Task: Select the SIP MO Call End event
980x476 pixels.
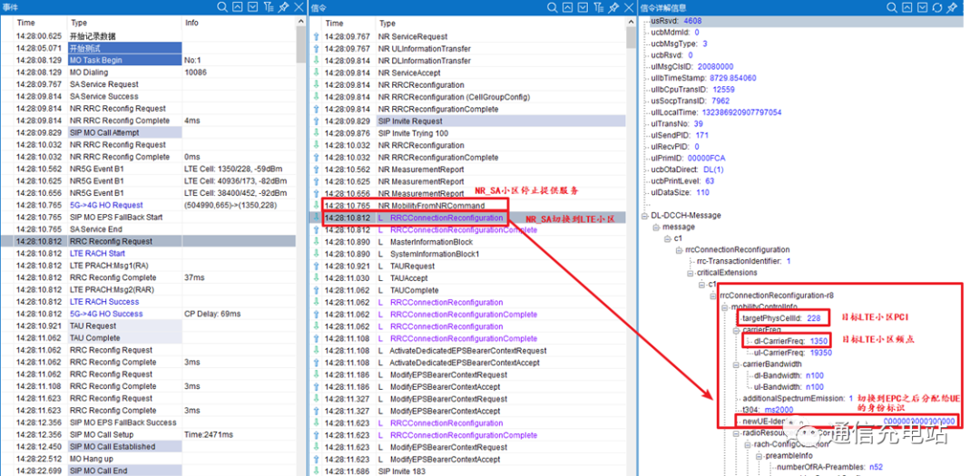Action: click(148, 471)
